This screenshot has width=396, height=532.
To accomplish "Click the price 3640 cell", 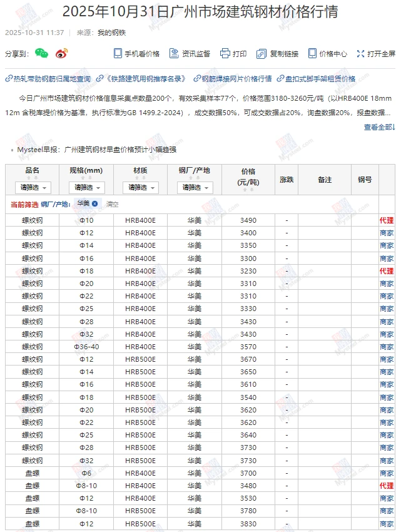I will pyautogui.click(x=248, y=435).
